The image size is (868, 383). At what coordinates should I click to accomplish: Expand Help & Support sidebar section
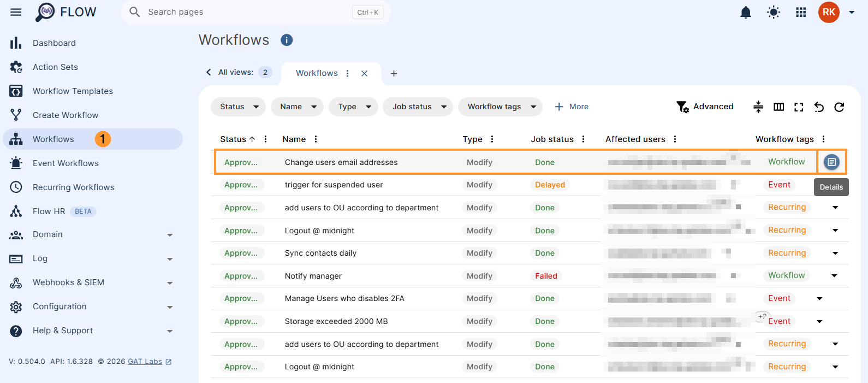click(x=93, y=331)
